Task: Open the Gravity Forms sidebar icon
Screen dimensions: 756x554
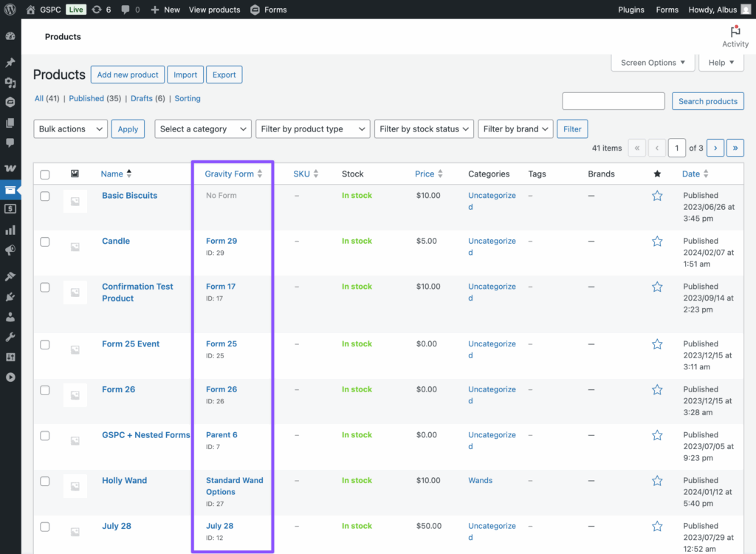Action: tap(10, 103)
